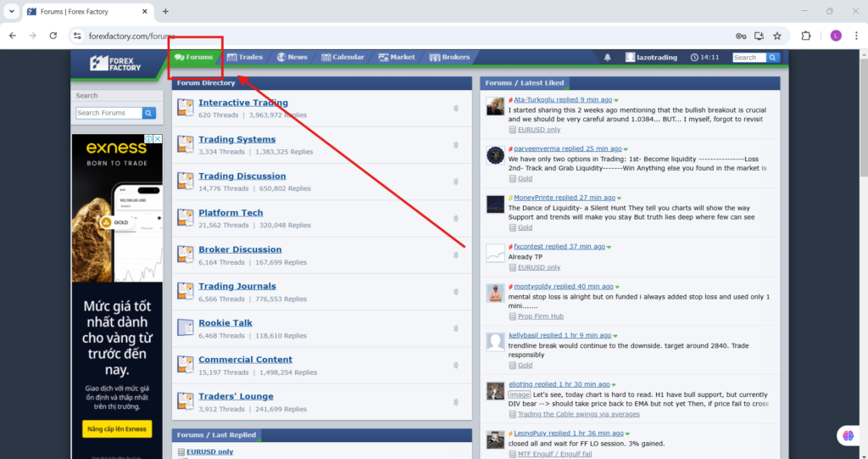Open the Market navigation tab
Image resolution: width=868 pixels, height=459 pixels.
397,57
